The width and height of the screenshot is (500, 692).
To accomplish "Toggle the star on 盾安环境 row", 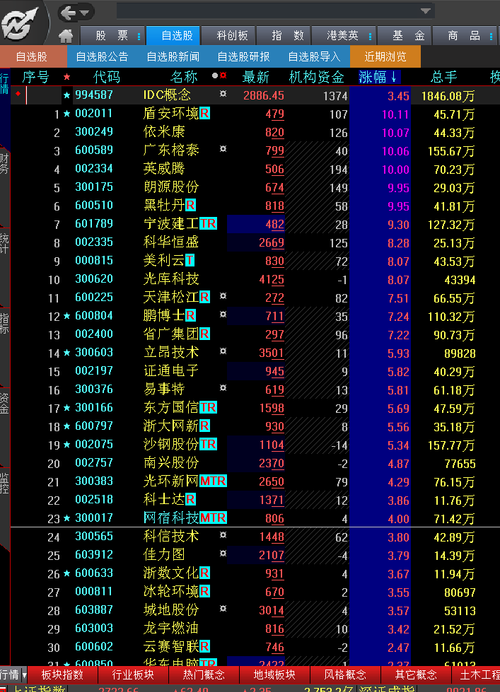I will [67, 113].
